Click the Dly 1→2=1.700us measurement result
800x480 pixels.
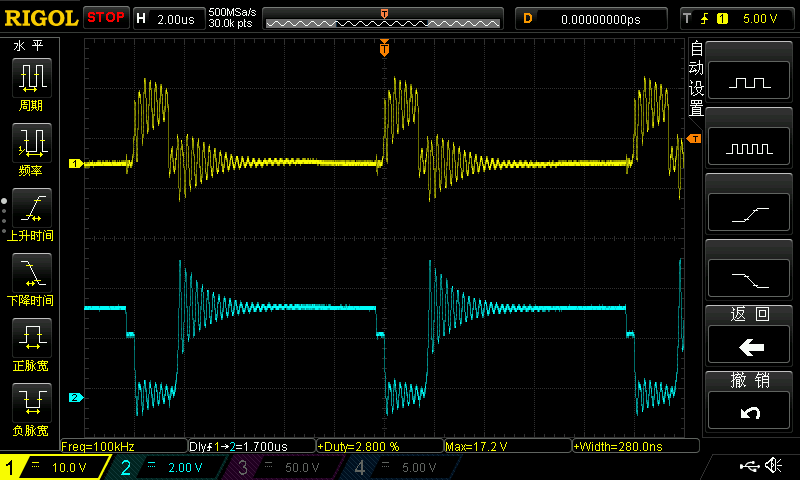pyautogui.click(x=252, y=446)
